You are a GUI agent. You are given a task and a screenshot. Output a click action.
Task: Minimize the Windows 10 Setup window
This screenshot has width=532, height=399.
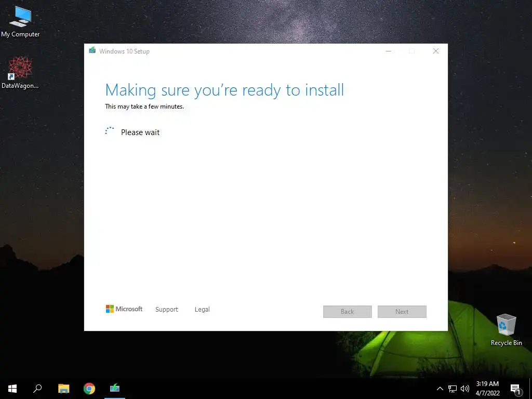click(389, 51)
